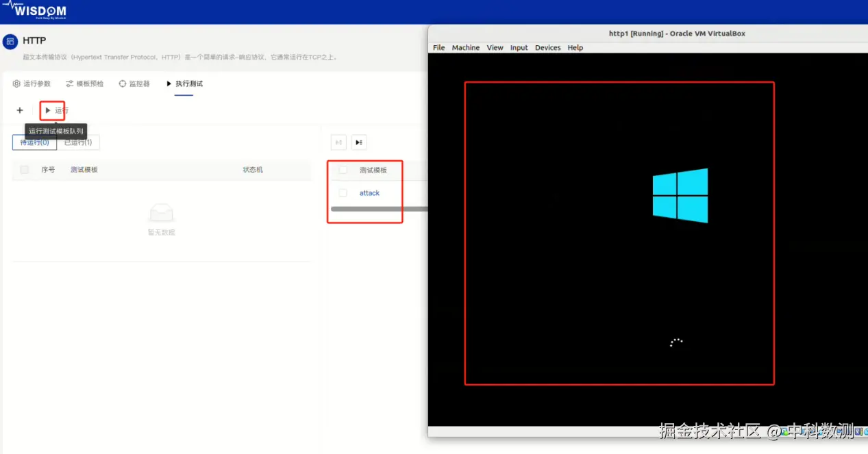Click the 序号 column header

click(x=48, y=170)
